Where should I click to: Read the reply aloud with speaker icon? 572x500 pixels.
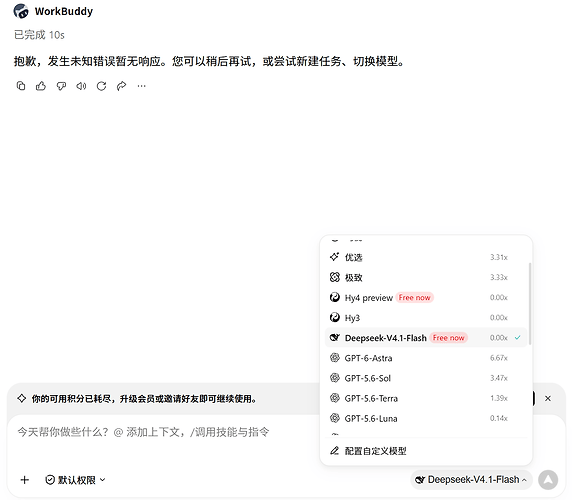pyautogui.click(x=81, y=86)
